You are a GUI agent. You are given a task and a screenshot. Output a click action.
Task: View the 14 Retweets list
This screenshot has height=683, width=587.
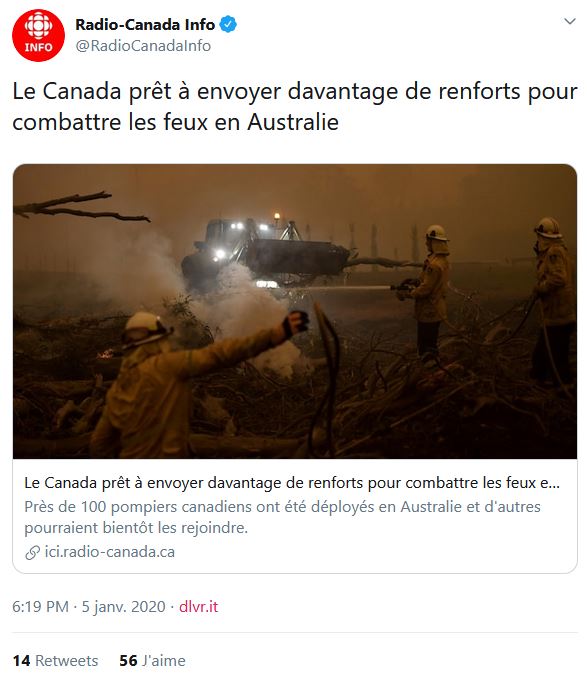(55, 660)
